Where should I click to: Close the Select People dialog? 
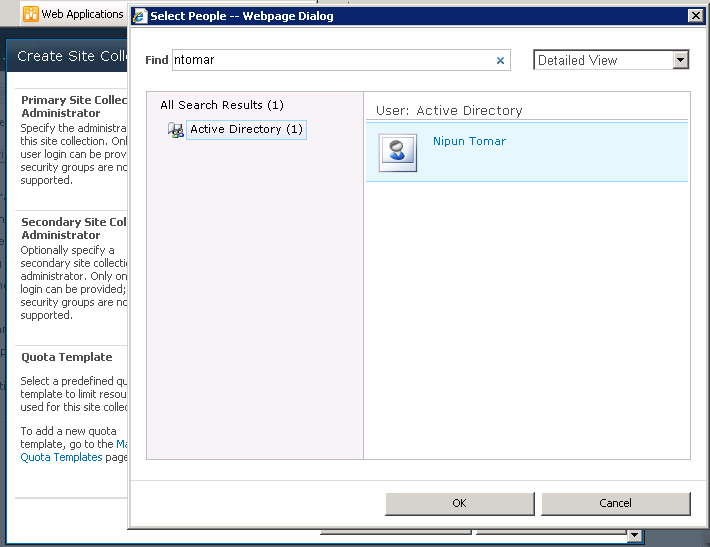click(x=696, y=16)
